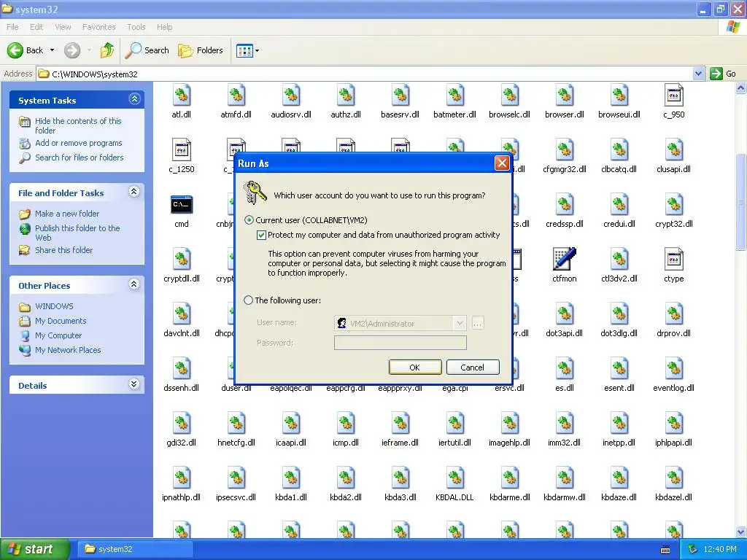Select the gdi32.dll file icon
The image size is (747, 560).
click(x=182, y=424)
